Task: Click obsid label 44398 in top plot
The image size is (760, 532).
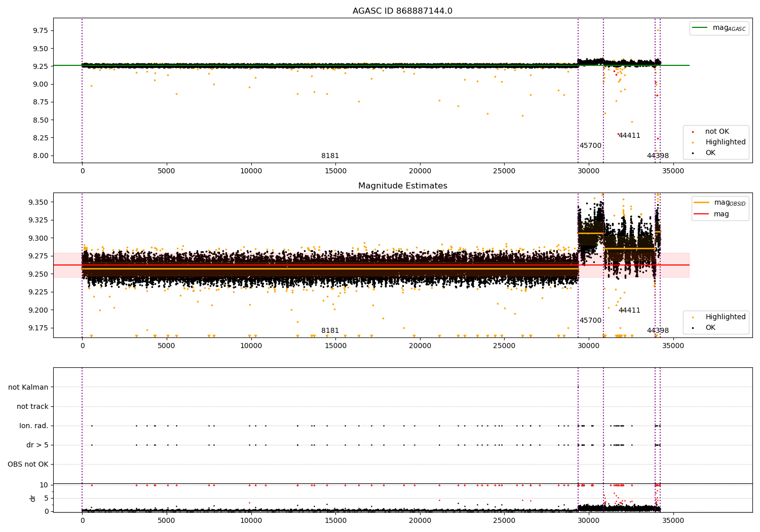Action: 658,156
